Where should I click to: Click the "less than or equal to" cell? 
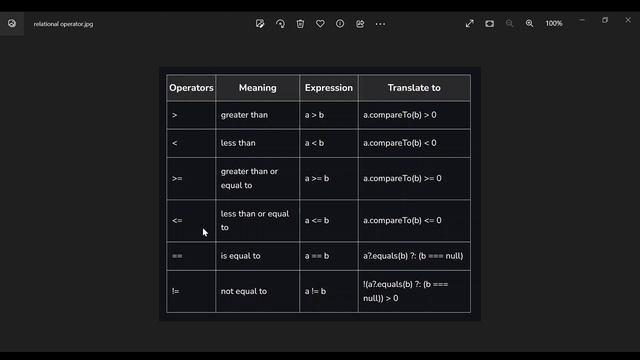point(258,220)
